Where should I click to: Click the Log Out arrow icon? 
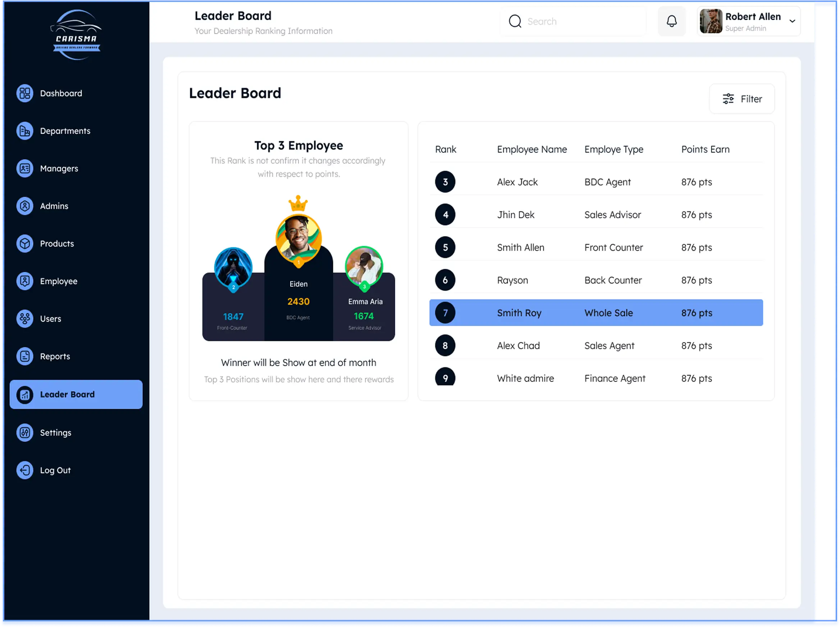point(25,470)
